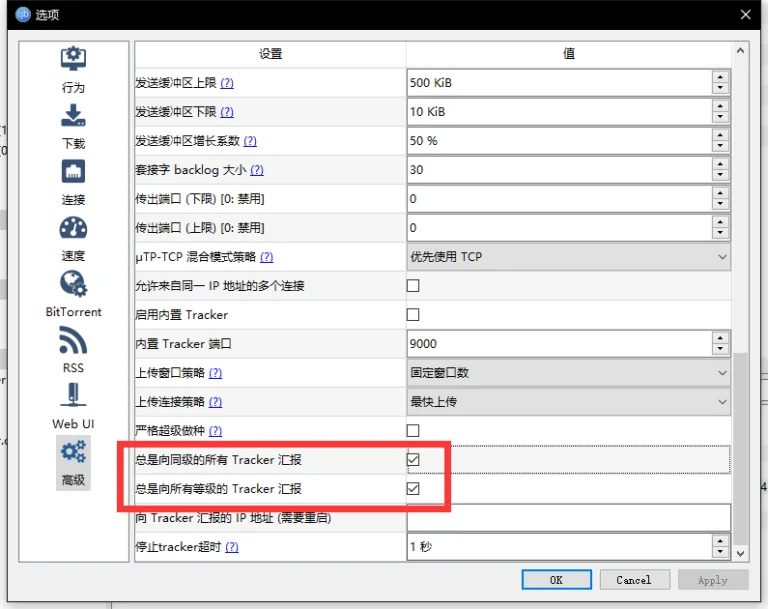Open help link for 上传连接策略
The height and width of the screenshot is (609, 768).
pos(215,402)
